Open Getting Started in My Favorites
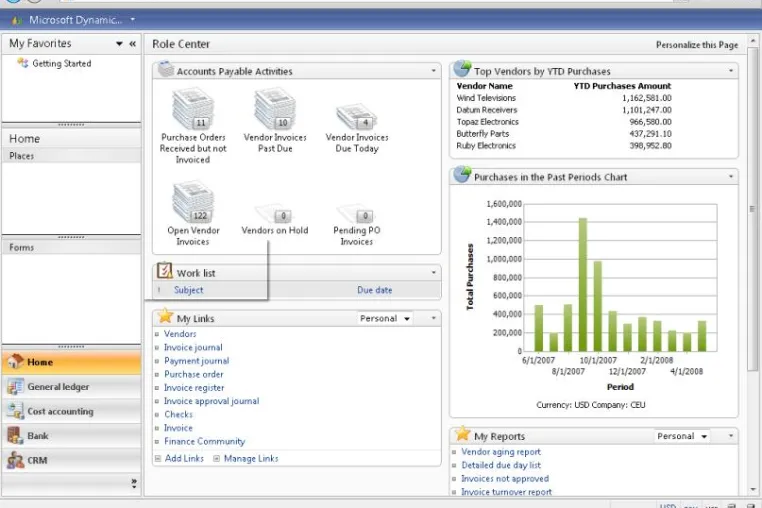 tap(62, 63)
